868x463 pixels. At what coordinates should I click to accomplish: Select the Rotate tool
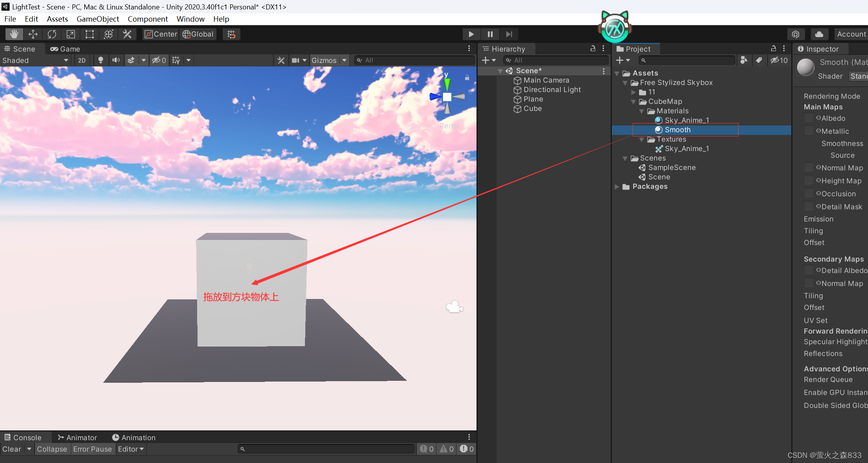pyautogui.click(x=52, y=34)
